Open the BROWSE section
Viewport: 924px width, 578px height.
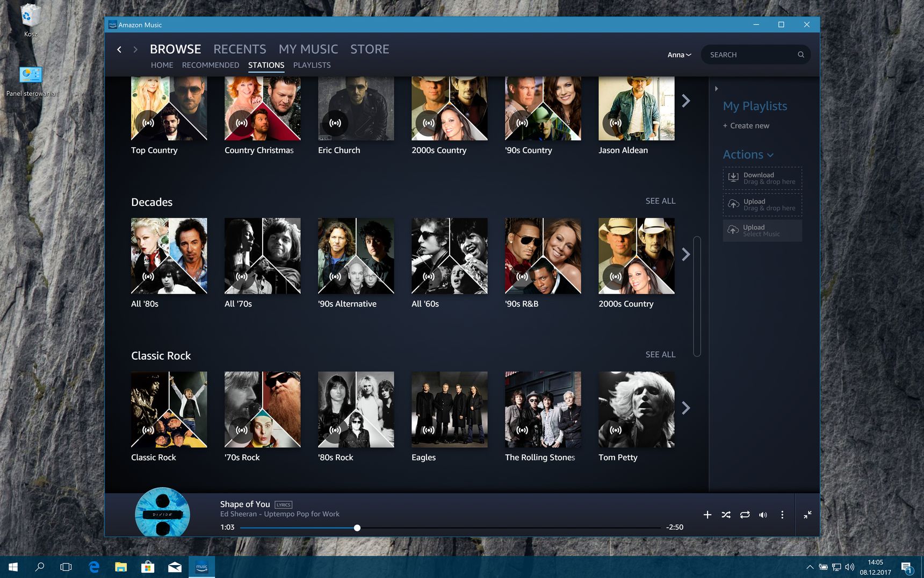point(175,49)
